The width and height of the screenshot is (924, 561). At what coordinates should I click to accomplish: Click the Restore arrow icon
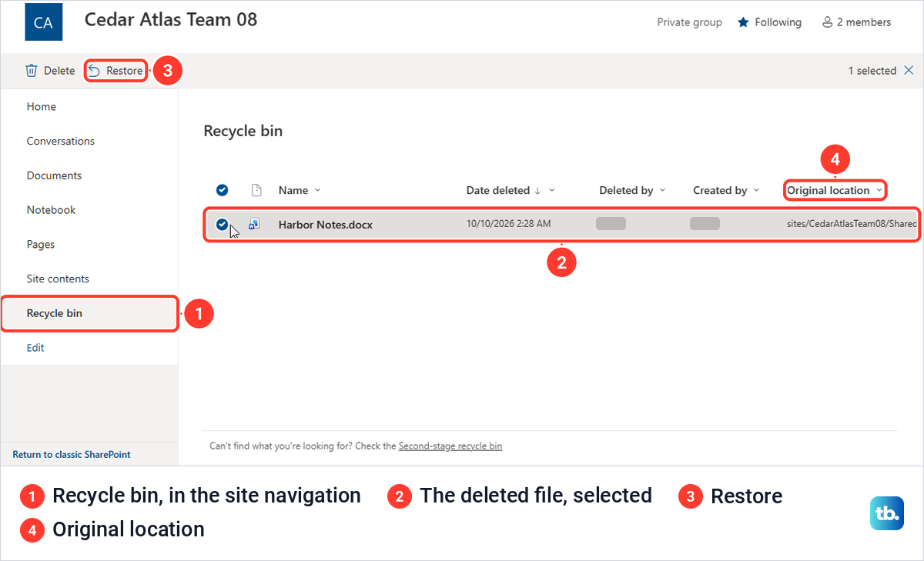(x=94, y=71)
